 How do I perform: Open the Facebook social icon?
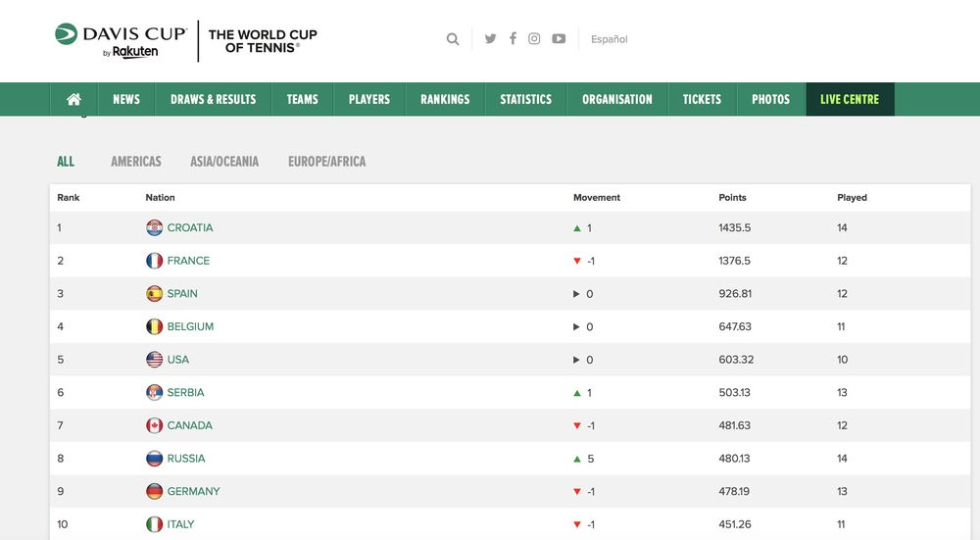[x=513, y=39]
